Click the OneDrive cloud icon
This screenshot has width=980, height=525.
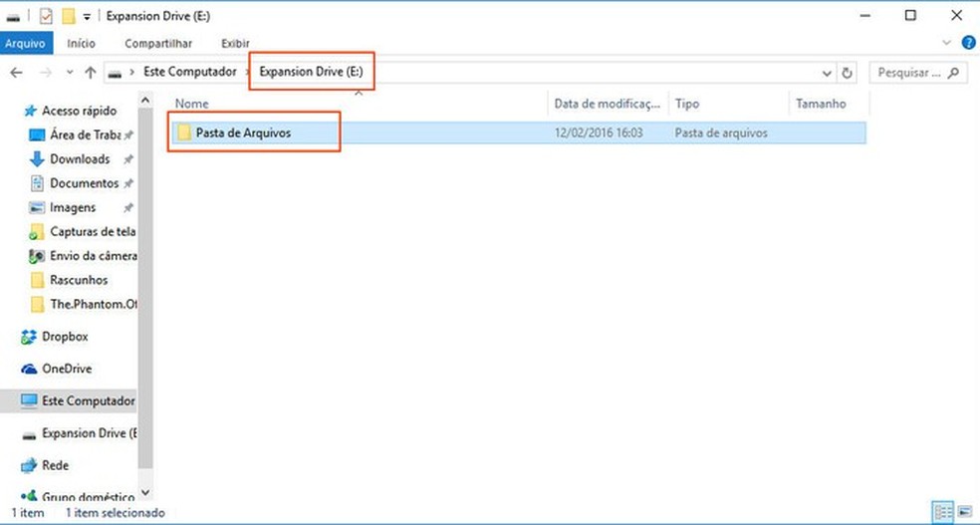pyautogui.click(x=29, y=370)
